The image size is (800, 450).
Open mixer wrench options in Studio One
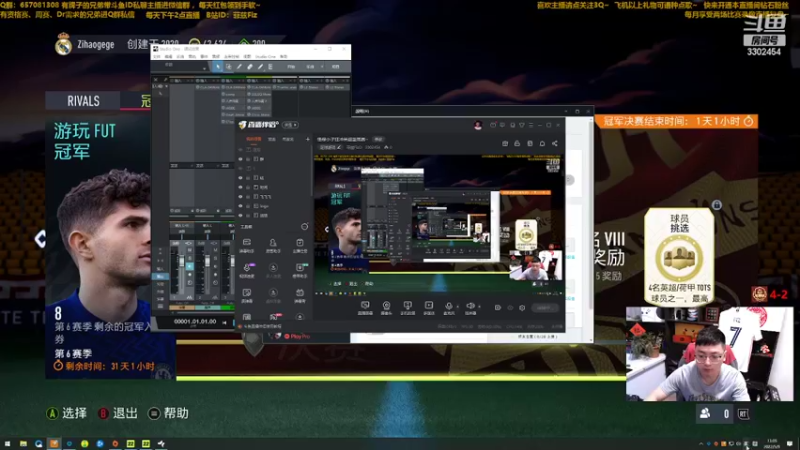point(165,80)
